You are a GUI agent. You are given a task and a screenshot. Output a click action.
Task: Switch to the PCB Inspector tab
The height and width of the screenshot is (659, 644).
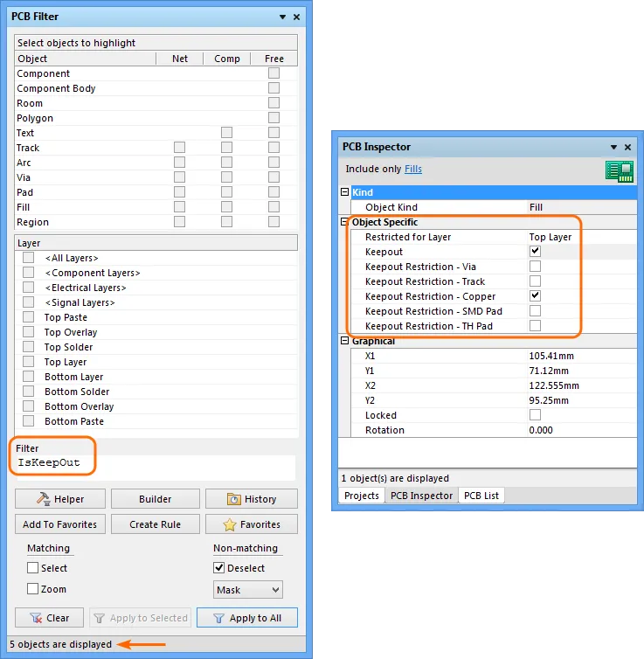421,496
